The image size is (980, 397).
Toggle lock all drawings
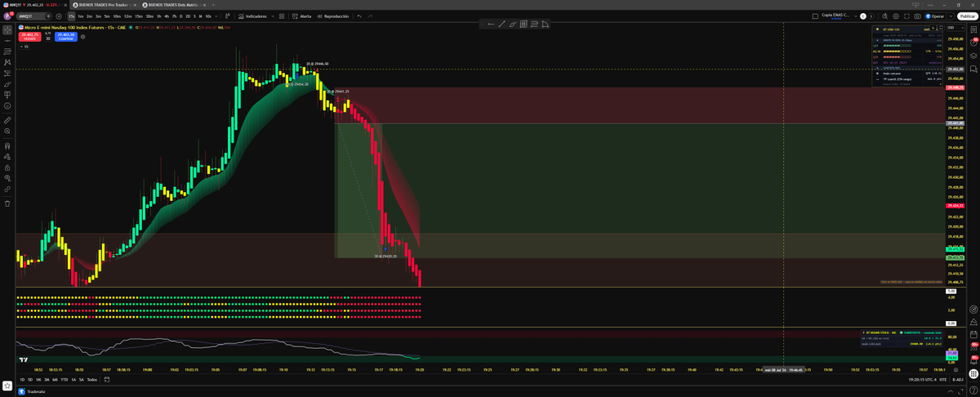pyautogui.click(x=7, y=167)
